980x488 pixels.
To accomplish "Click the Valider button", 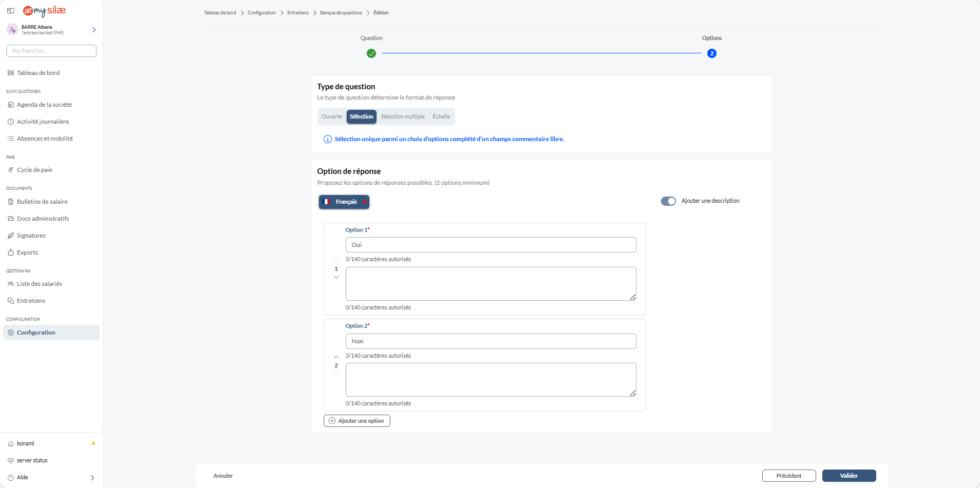I will pyautogui.click(x=849, y=476).
